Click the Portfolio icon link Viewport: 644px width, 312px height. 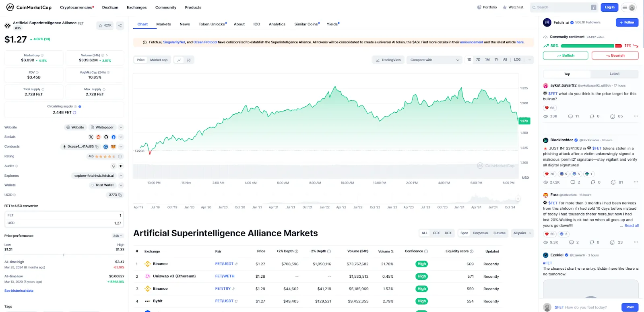(x=487, y=7)
